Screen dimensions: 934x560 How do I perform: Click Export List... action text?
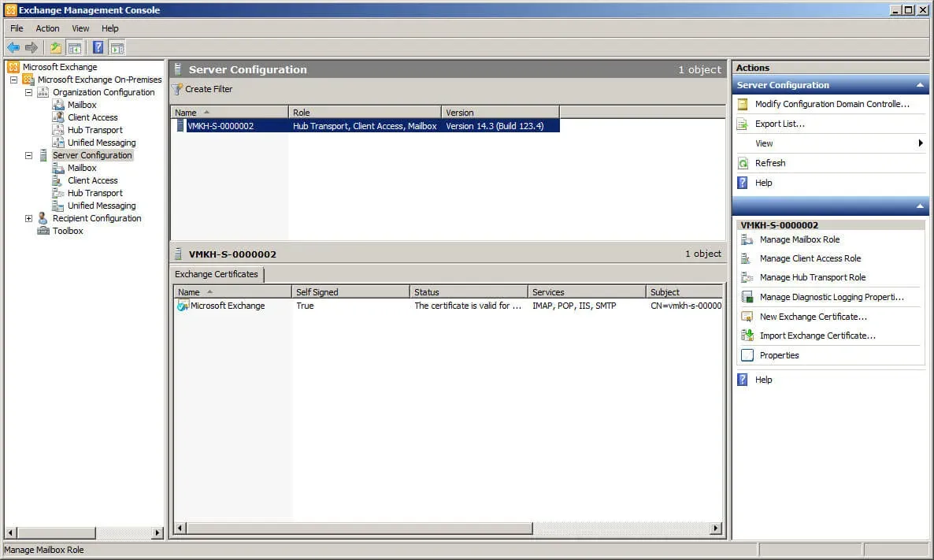[x=780, y=124]
